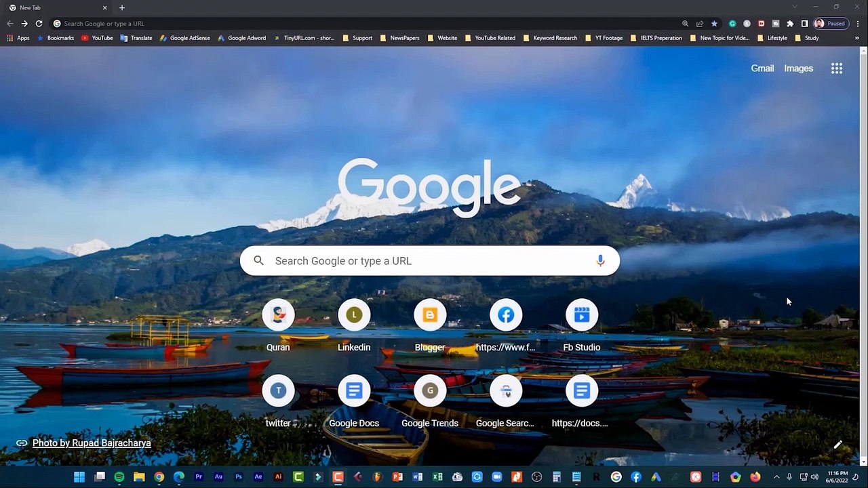Image resolution: width=868 pixels, height=488 pixels.
Task: Open the YT Footage bookmarks folder
Action: click(x=604, y=38)
